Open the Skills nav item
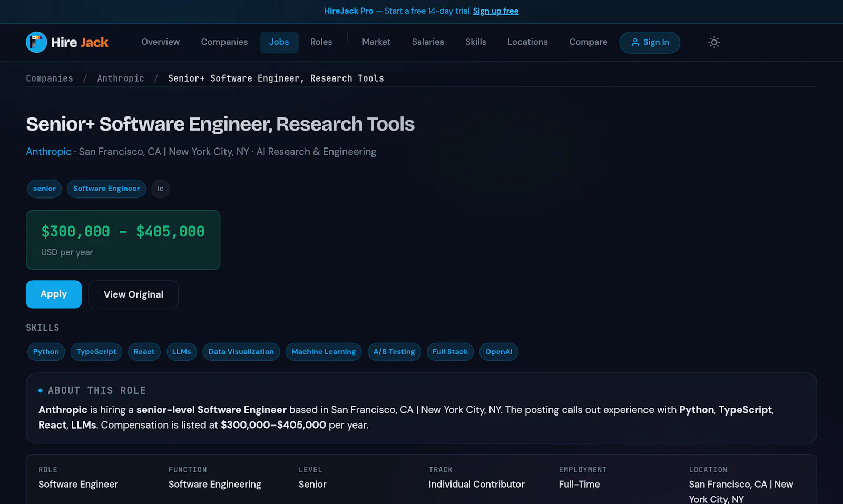Image resolution: width=843 pixels, height=504 pixels. coord(476,42)
